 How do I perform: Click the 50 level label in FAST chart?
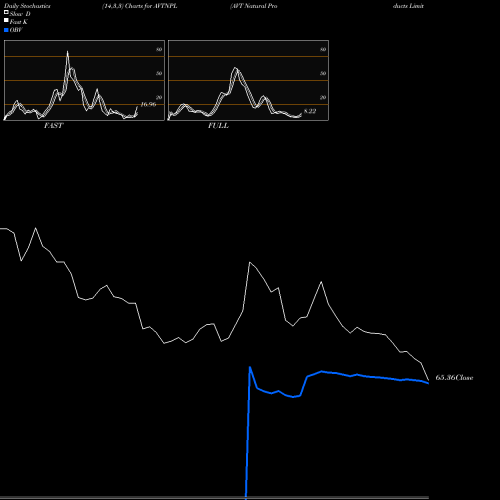point(159,73)
